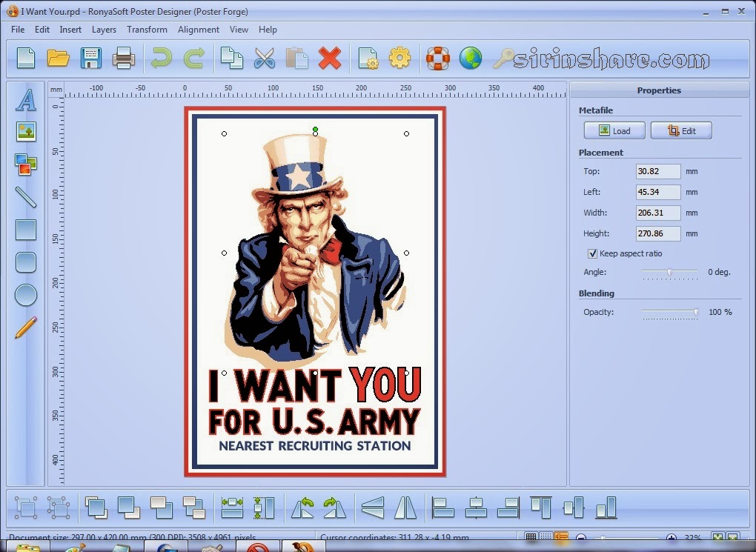Image resolution: width=756 pixels, height=552 pixels.
Task: Open a file with the folder icon
Action: coord(59,59)
